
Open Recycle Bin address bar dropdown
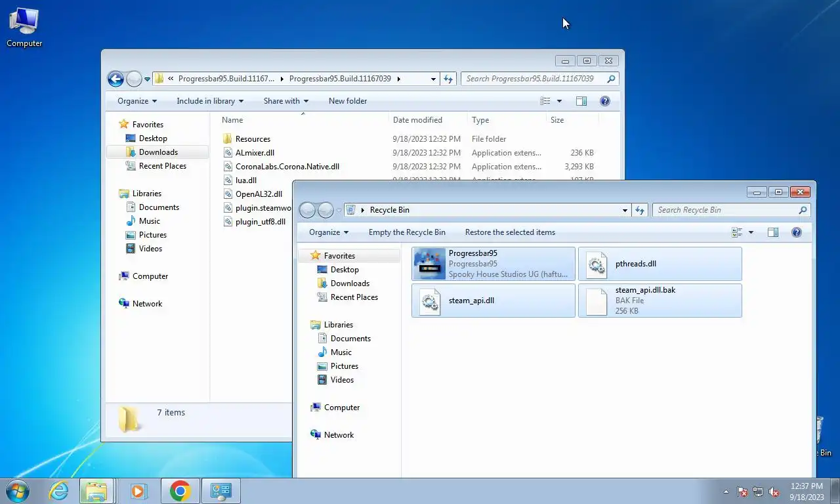pos(625,210)
